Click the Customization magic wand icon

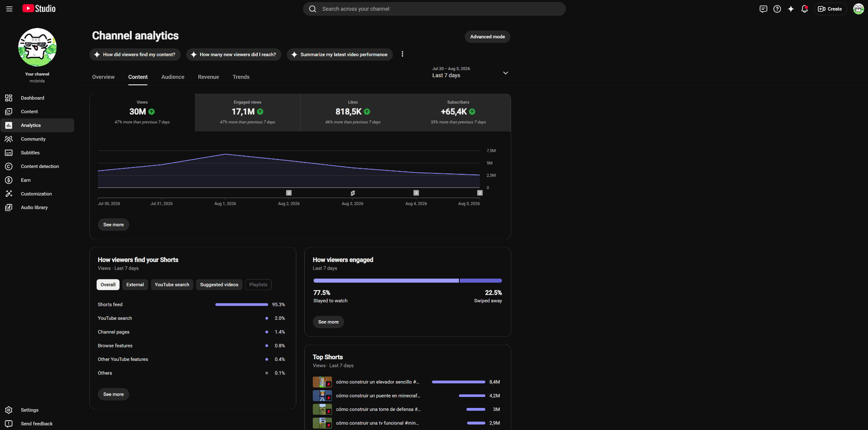(8, 194)
